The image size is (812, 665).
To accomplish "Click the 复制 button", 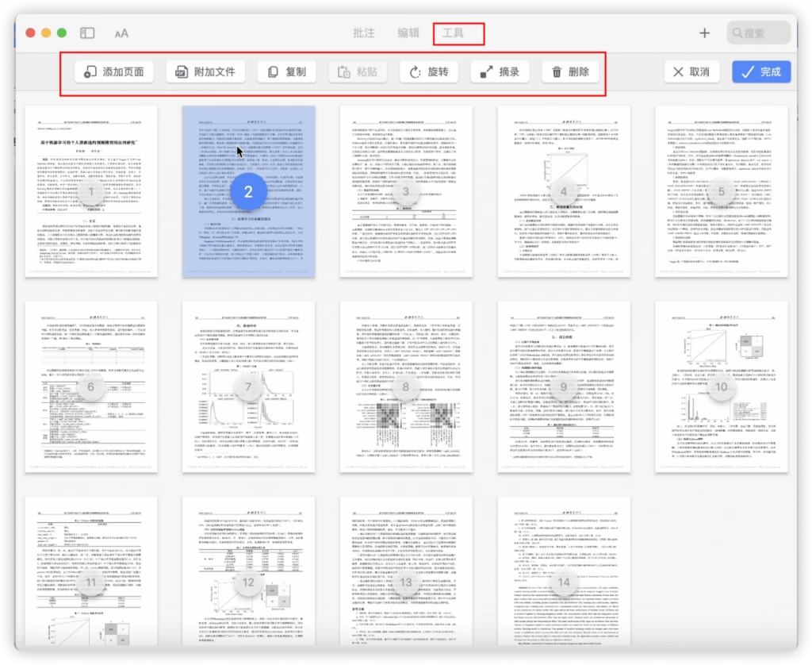I will pyautogui.click(x=287, y=72).
